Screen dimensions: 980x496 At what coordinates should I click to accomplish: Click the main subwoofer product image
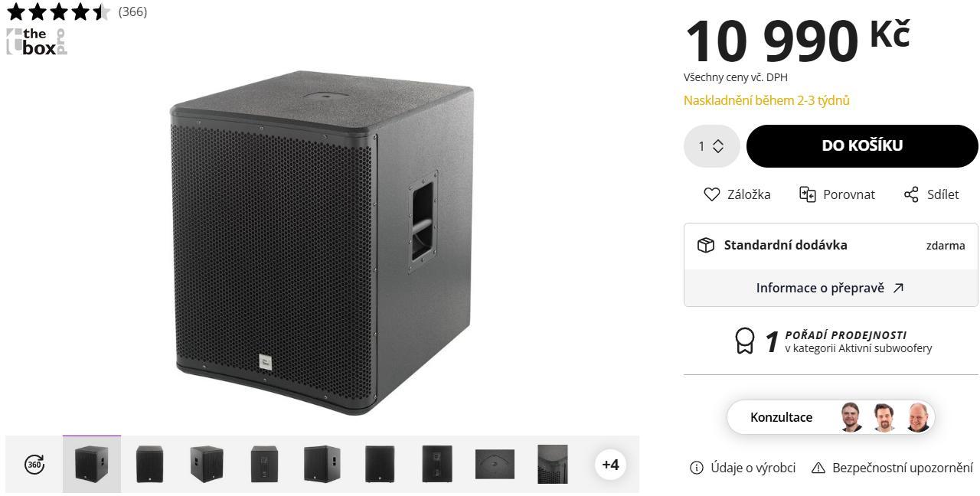[322, 243]
